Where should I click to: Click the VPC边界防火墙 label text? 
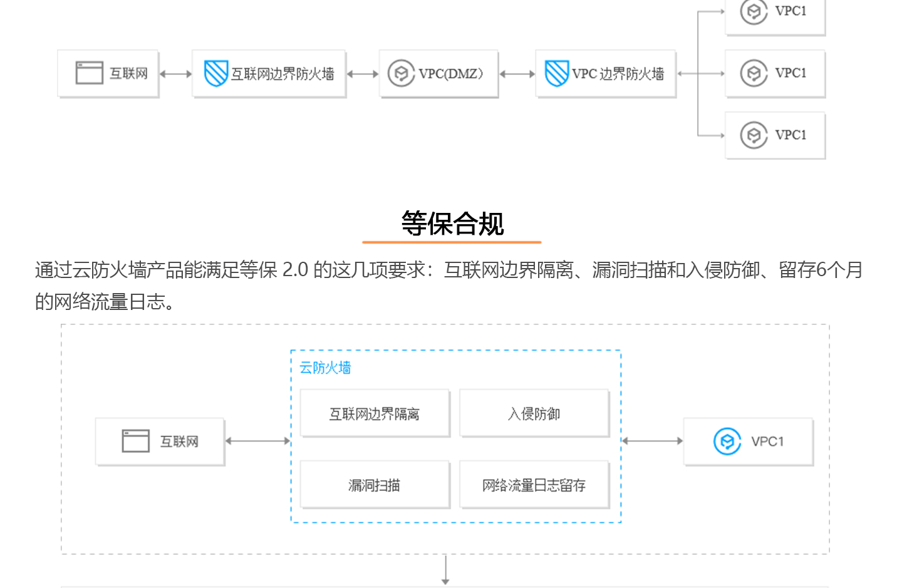point(618,74)
